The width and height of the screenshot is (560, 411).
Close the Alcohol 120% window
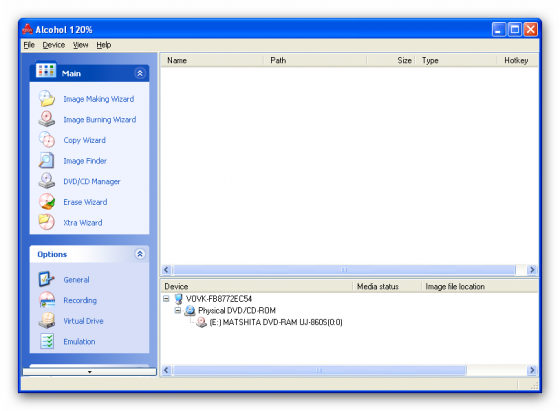click(531, 29)
